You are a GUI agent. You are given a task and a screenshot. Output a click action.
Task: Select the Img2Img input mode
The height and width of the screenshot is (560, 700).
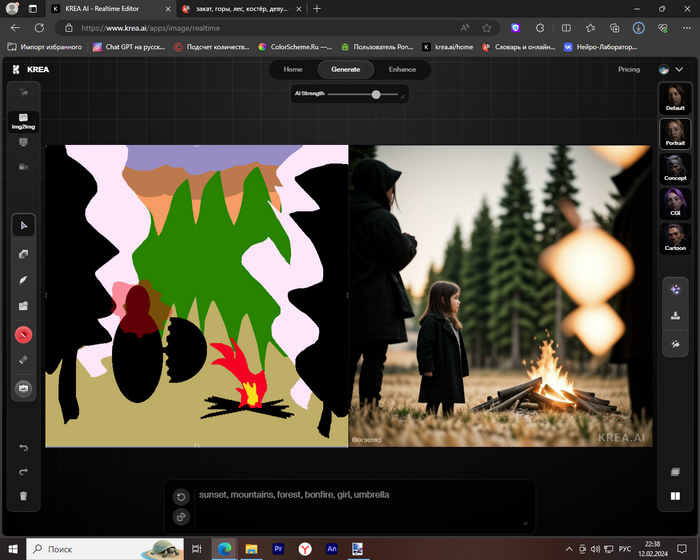coord(24,121)
